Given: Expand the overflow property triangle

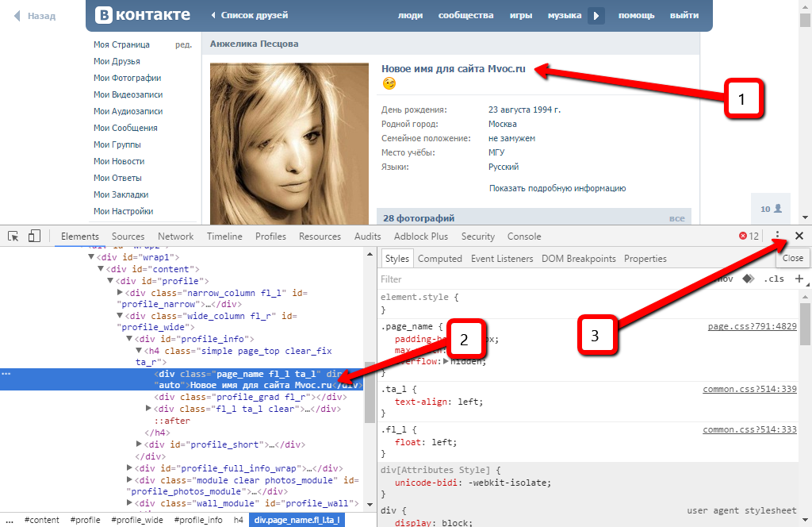Looking at the screenshot, I should click(446, 361).
